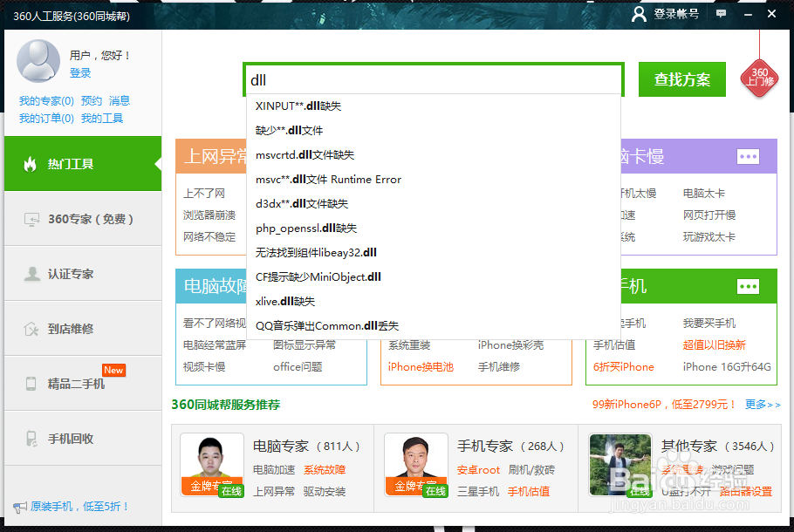Open the ... options on the 电脑卡慢 panel
The height and width of the screenshot is (532, 794).
[747, 156]
